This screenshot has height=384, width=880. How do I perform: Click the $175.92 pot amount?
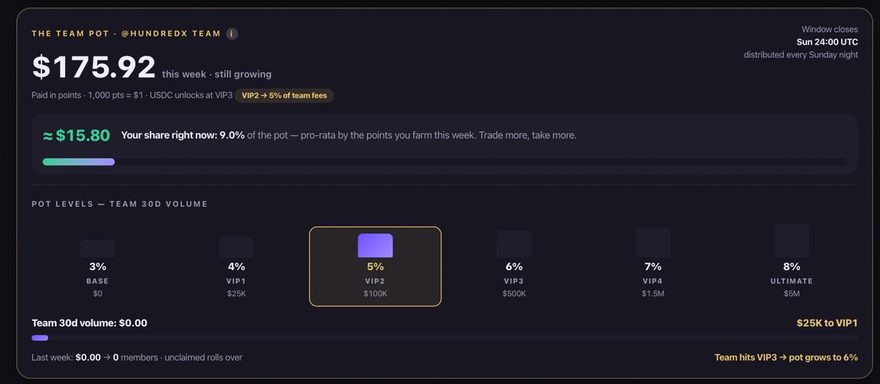click(94, 67)
